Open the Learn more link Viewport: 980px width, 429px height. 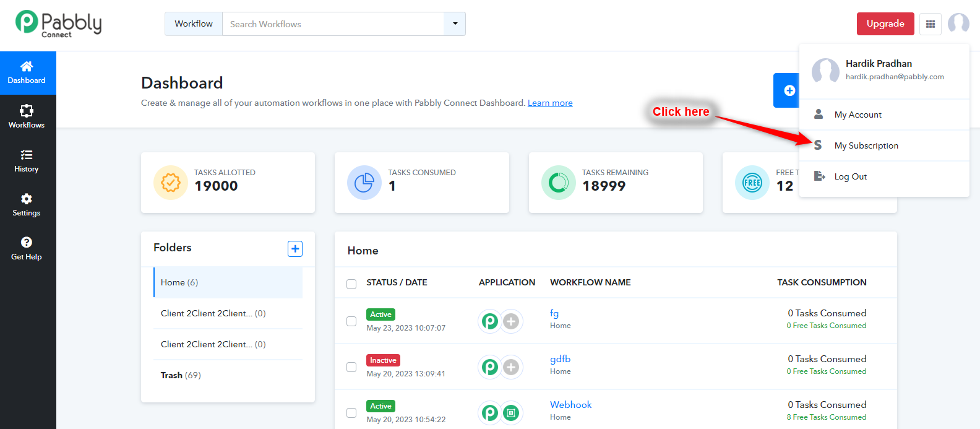click(550, 103)
